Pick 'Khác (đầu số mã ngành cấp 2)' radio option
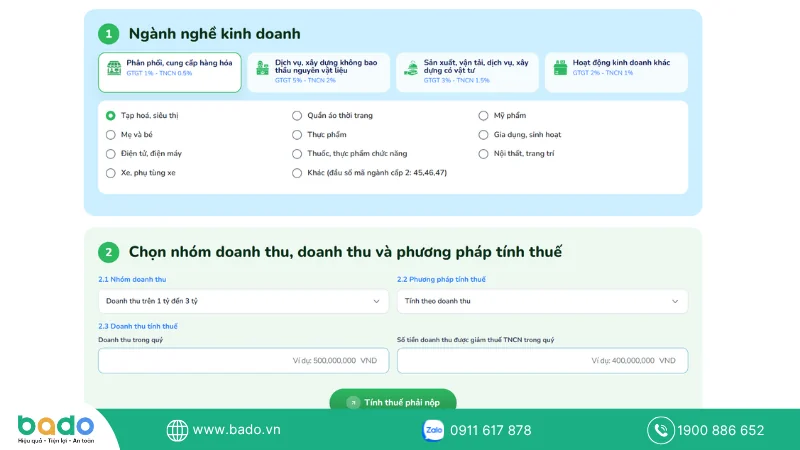Screen dimensions: 800x450 click(297, 173)
